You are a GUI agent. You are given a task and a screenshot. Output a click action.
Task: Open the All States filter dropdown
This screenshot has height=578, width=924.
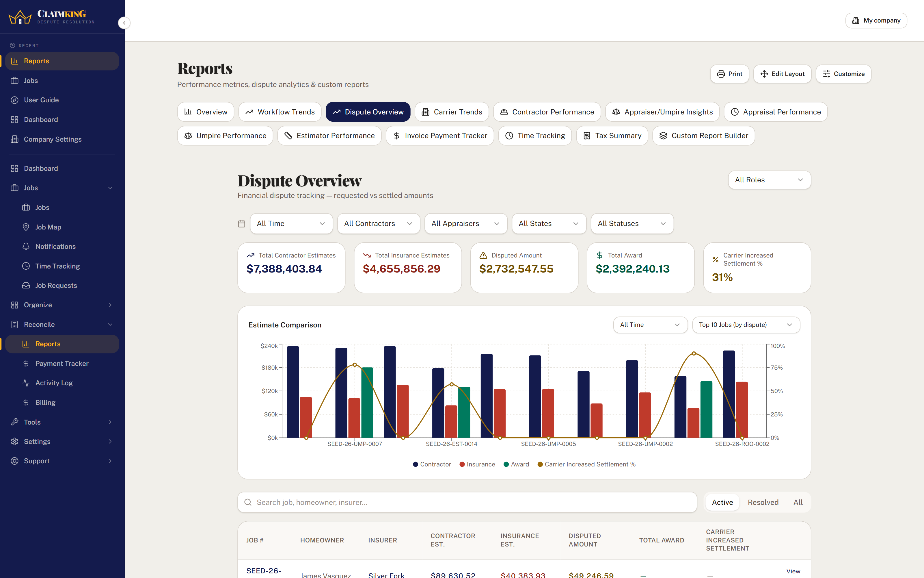click(549, 224)
